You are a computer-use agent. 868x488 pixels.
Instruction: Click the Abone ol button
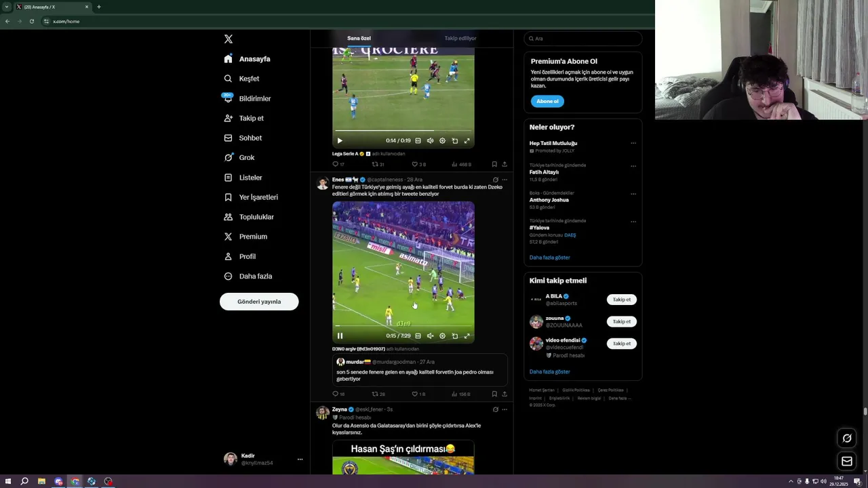pos(547,101)
